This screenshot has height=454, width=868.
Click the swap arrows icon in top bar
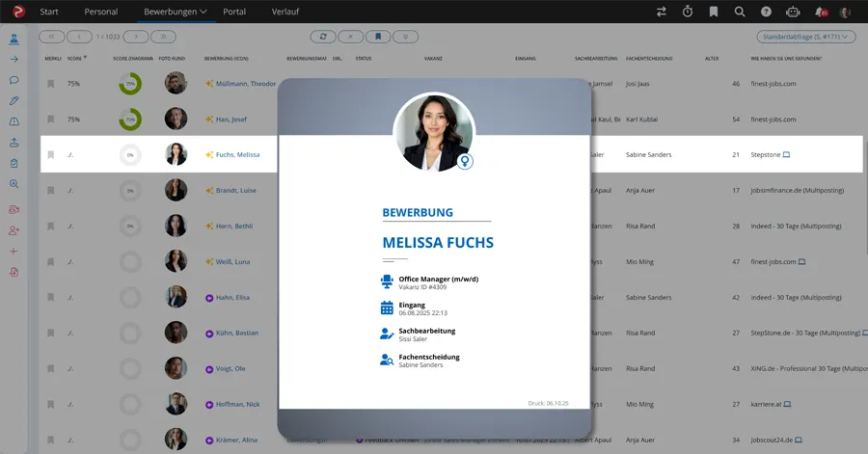(x=662, y=12)
